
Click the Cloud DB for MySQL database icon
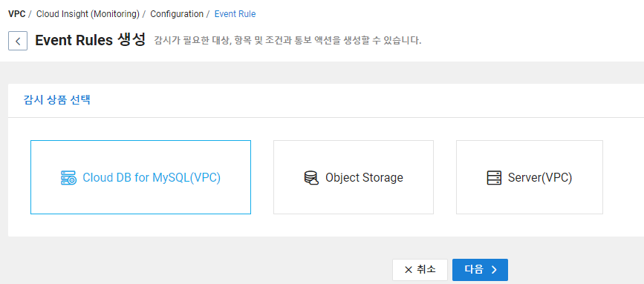tap(68, 178)
